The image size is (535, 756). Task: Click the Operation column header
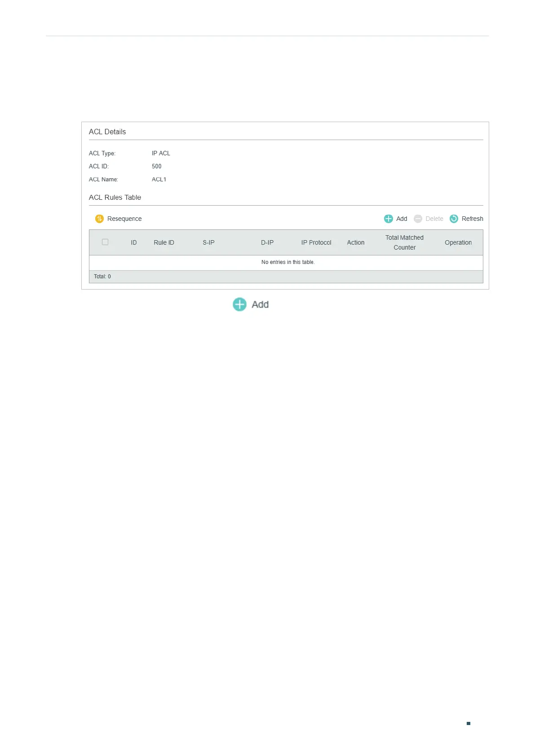[458, 242]
